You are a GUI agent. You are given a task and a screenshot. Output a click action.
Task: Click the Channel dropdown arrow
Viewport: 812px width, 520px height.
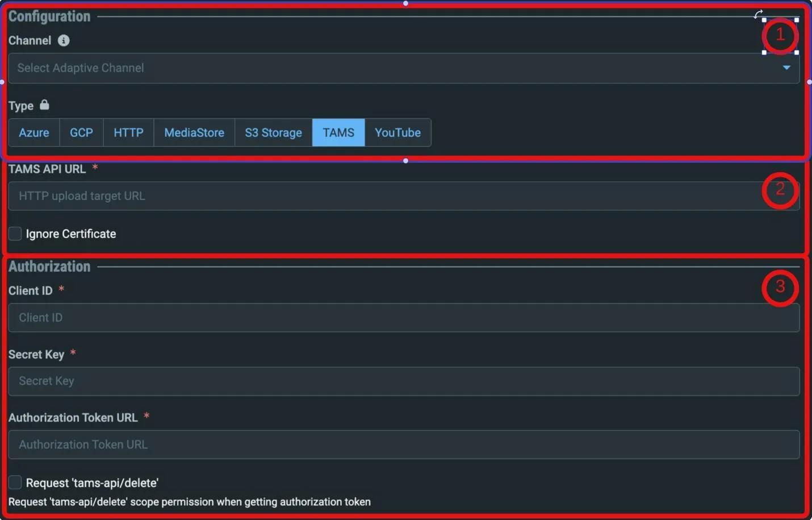tap(786, 68)
